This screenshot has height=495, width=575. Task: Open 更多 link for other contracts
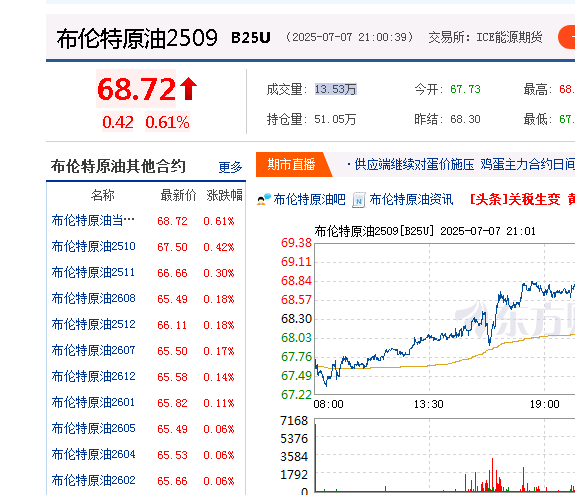230,167
